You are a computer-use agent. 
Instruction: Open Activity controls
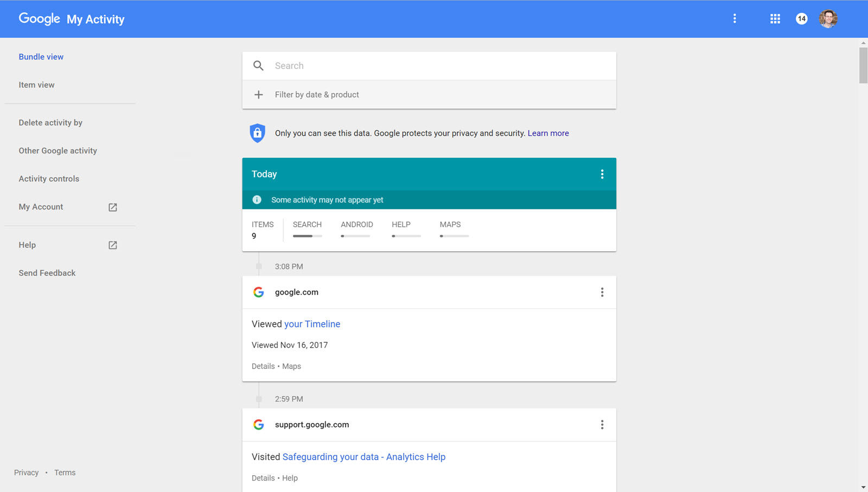49,178
